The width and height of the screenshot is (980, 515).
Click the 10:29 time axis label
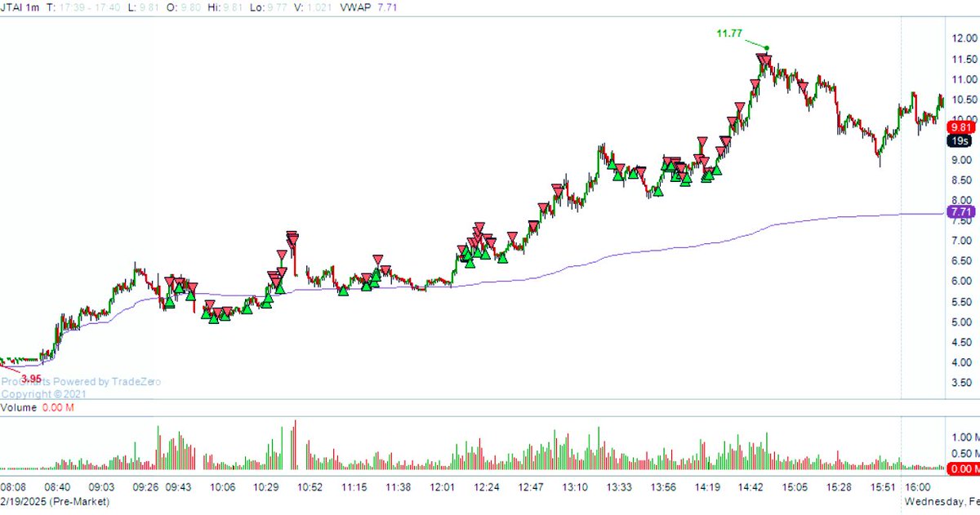click(x=267, y=487)
